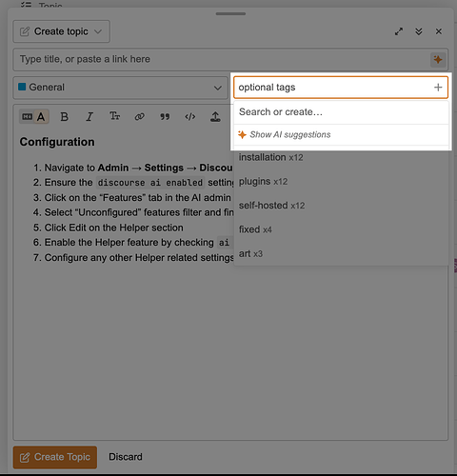Click the upload file icon

pos(215,117)
